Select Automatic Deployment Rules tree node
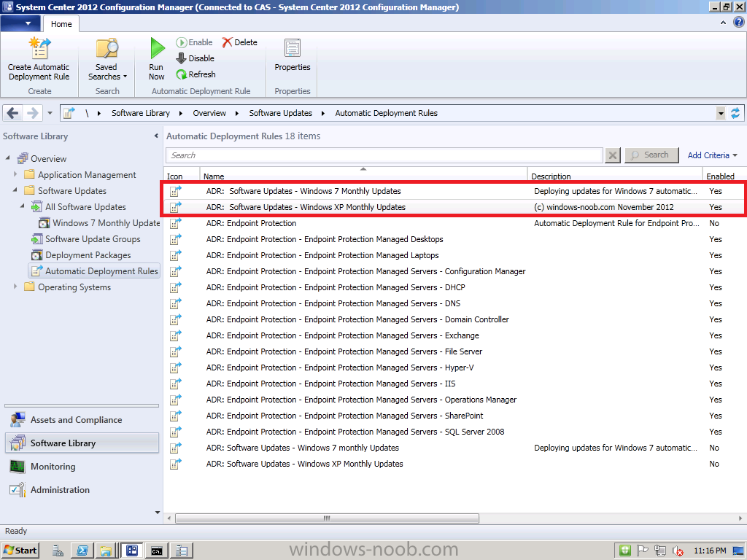 (94, 271)
